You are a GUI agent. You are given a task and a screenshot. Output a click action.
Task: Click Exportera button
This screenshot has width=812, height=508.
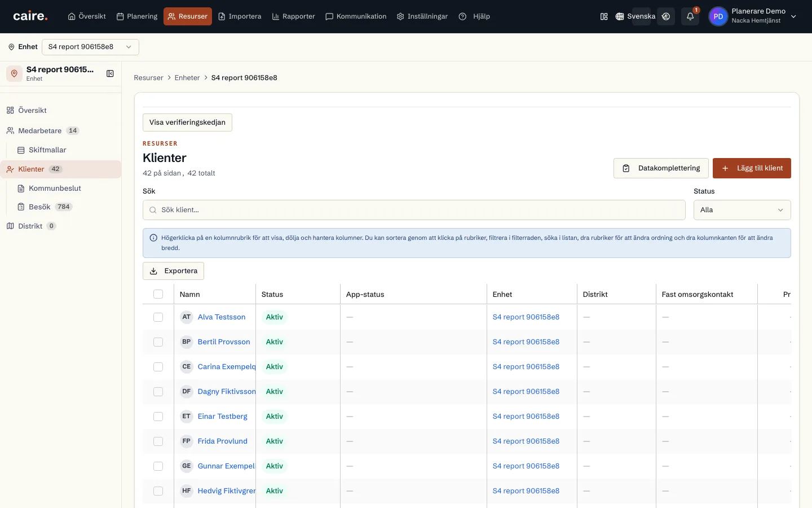[x=173, y=271]
